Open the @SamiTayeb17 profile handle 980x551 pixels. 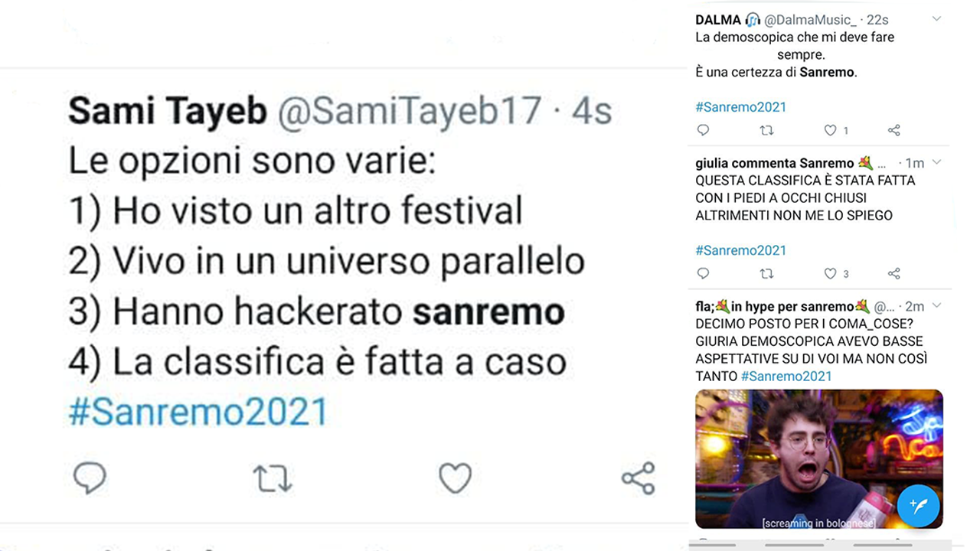coord(410,112)
